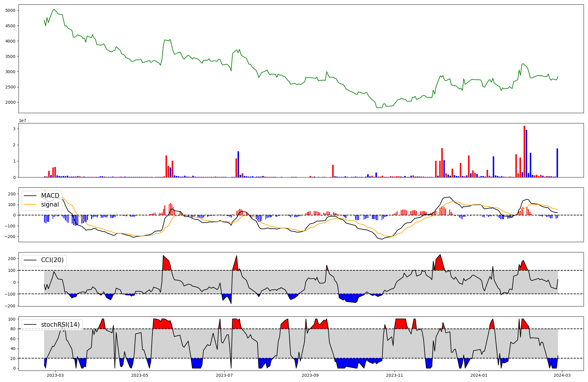Image resolution: width=588 pixels, height=382 pixels.
Task: Click the last blue volume bar at right
Action: [x=557, y=163]
